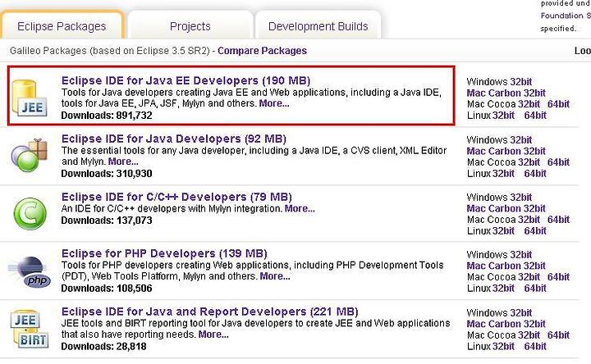The height and width of the screenshot is (364, 591).
Task: Click More link in Java Developers description
Action: tap(123, 162)
